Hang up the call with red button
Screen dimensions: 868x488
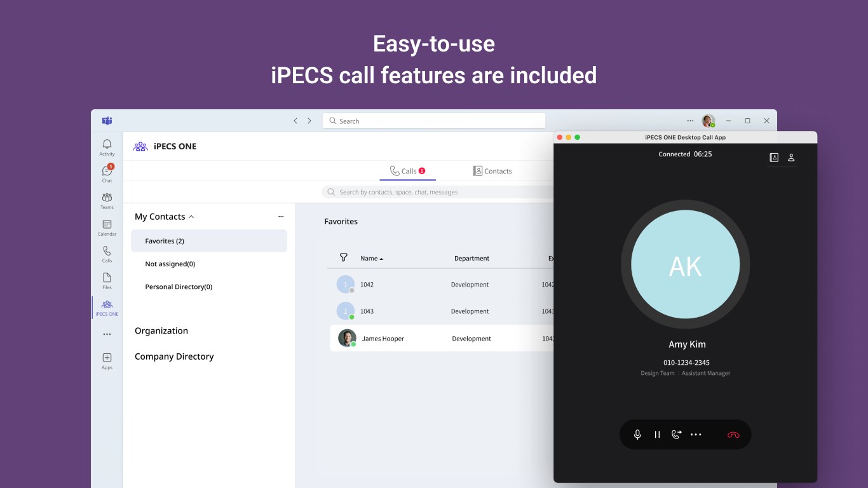pos(733,435)
